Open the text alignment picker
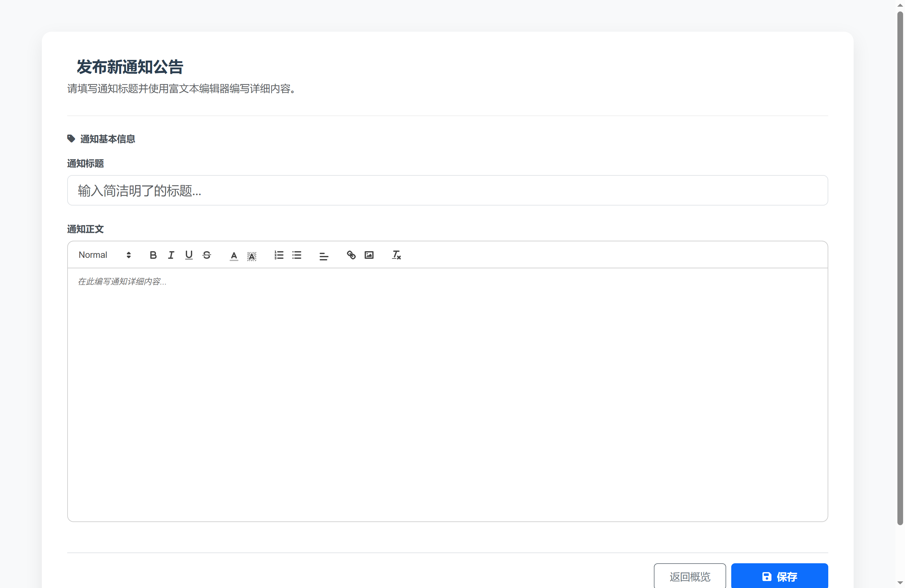The height and width of the screenshot is (588, 905). point(323,256)
